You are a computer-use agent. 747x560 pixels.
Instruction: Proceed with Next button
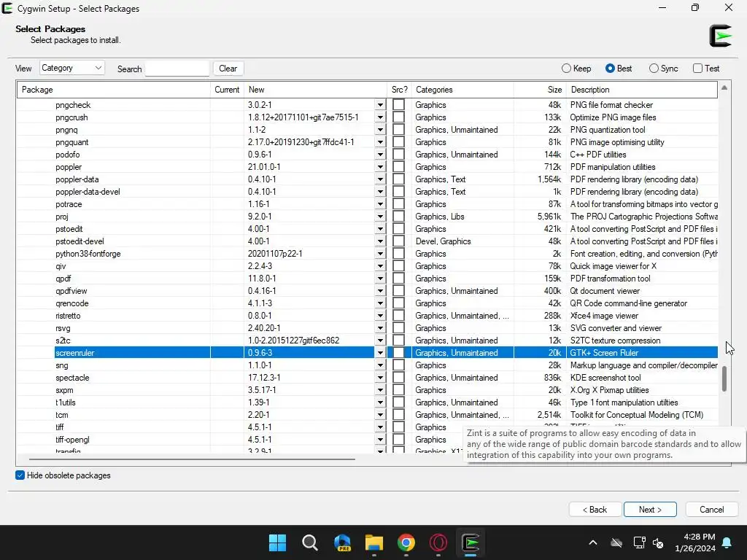650,510
